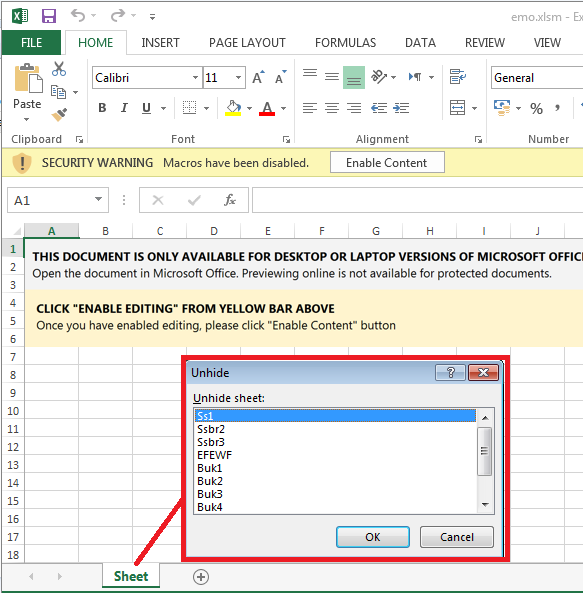Click Unhide dialog help question button
This screenshot has height=593, width=584.
pos(450,373)
